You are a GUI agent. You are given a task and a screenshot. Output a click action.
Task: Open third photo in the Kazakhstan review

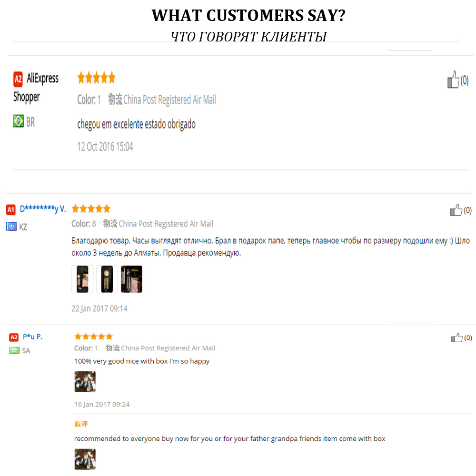pos(131,279)
